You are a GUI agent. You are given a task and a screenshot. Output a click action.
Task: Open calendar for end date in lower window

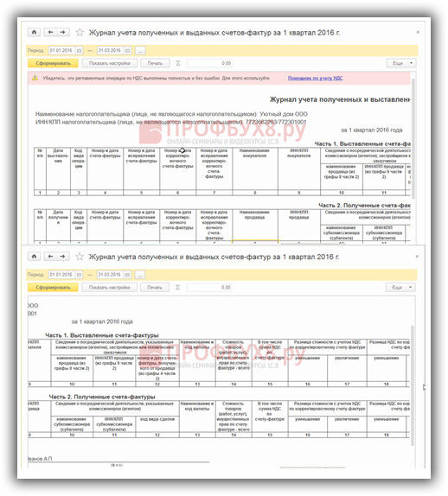(127, 275)
